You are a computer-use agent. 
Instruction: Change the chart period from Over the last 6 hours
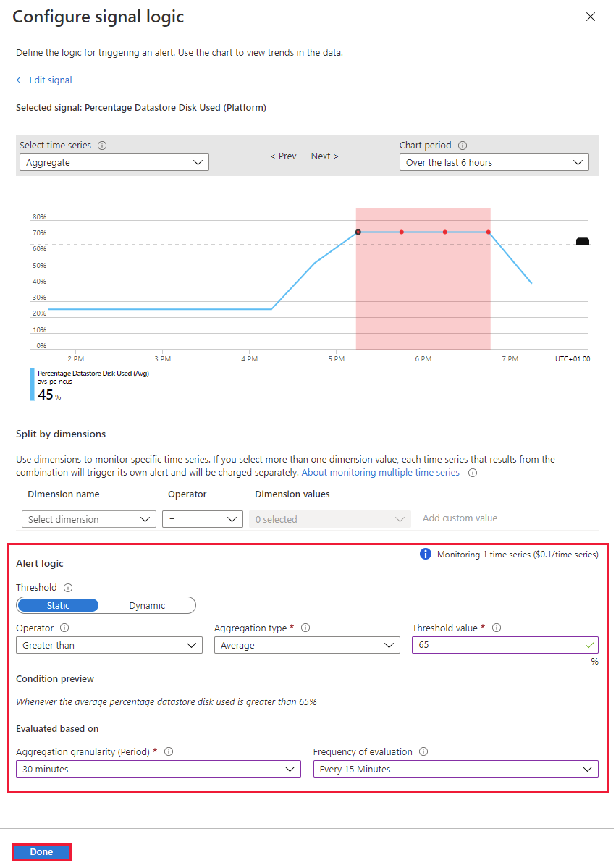pyautogui.click(x=494, y=162)
